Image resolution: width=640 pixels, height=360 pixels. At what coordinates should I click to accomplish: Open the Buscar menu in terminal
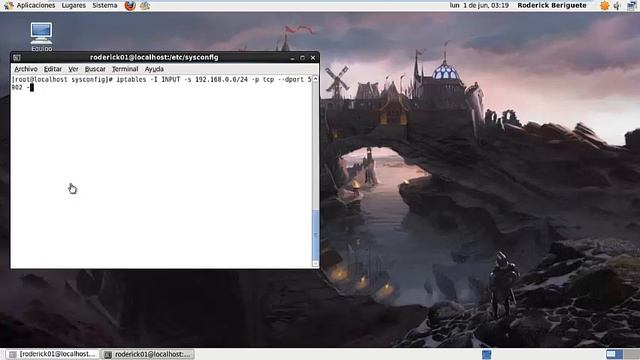(x=95, y=69)
